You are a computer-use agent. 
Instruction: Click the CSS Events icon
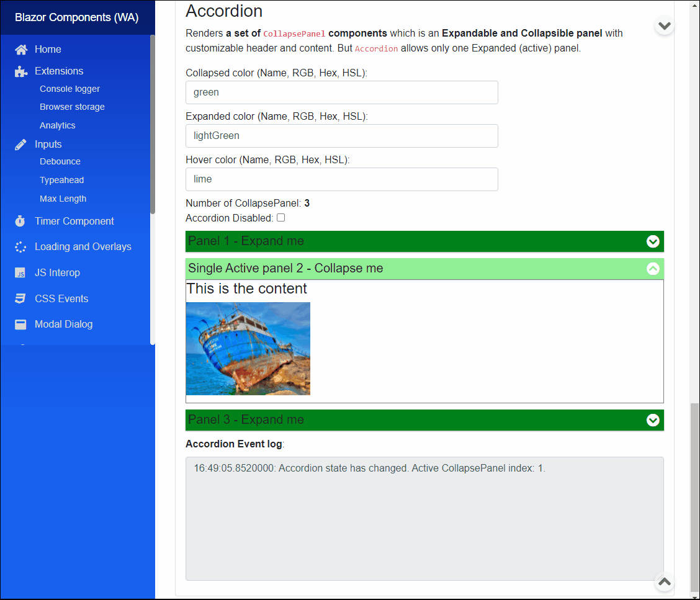20,298
